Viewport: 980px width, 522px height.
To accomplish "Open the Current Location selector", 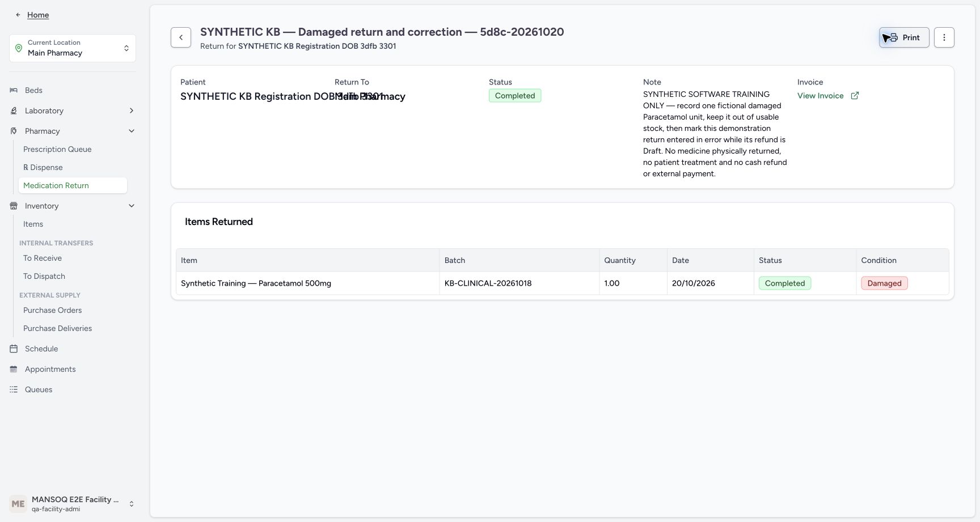I will pos(73,48).
